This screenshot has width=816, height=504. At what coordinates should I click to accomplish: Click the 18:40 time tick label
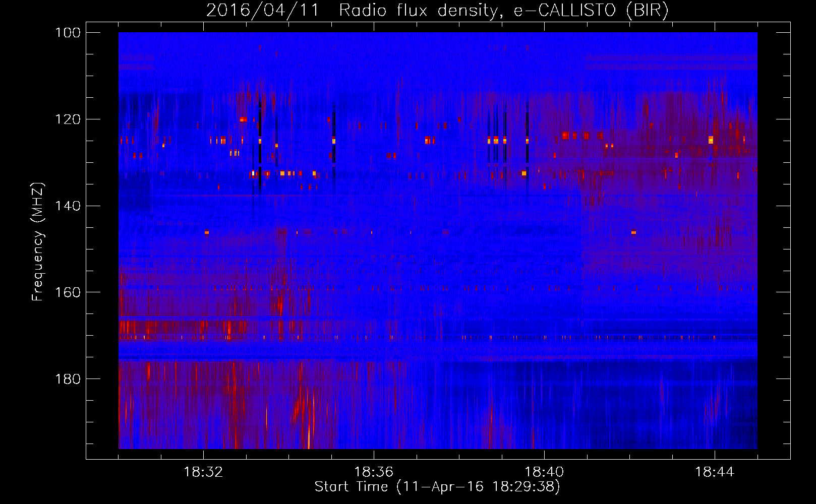544,472
